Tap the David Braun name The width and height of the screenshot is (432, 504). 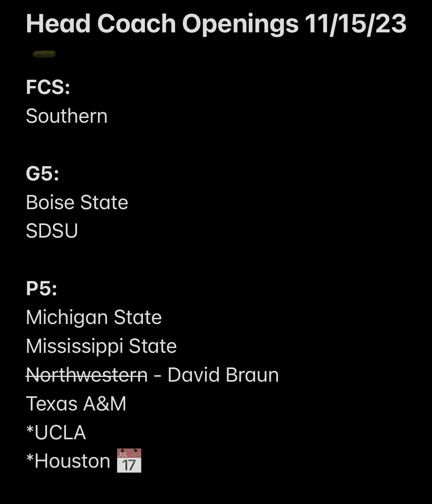click(x=223, y=375)
